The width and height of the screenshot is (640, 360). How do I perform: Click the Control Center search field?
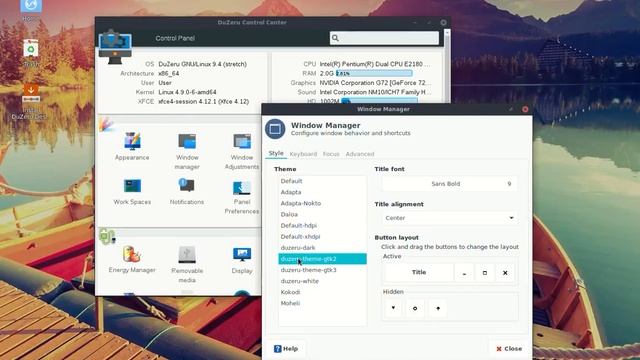(x=384, y=38)
